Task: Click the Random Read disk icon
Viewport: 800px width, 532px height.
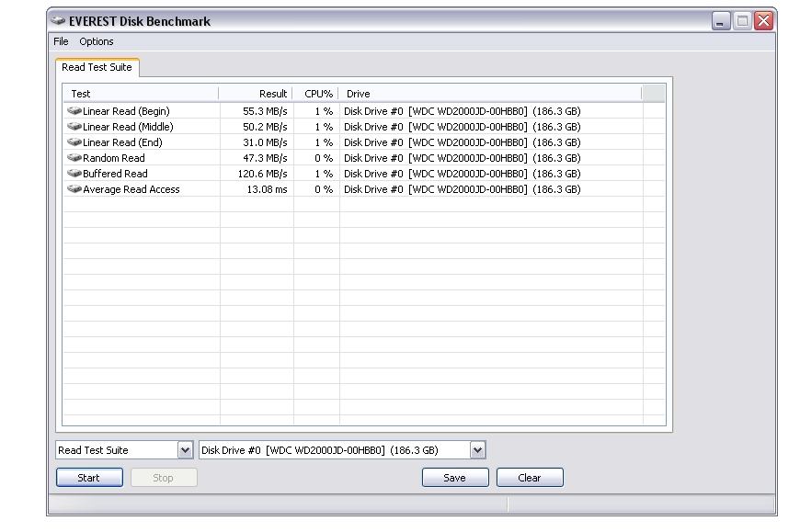Action: point(74,158)
